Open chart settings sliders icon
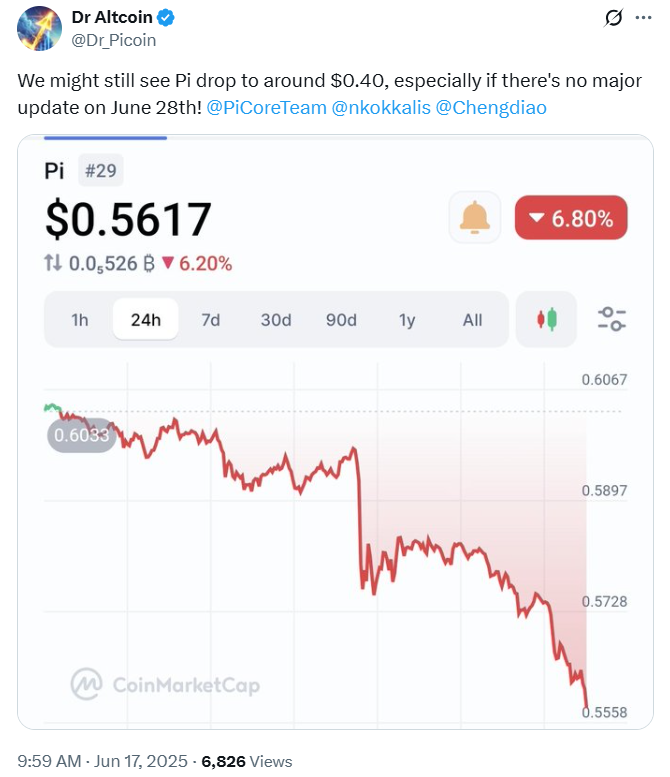 612,319
